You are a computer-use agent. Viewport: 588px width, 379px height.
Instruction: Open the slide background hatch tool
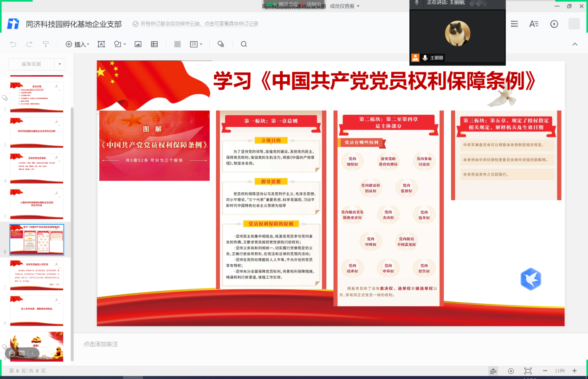pyautogui.click(x=177, y=44)
